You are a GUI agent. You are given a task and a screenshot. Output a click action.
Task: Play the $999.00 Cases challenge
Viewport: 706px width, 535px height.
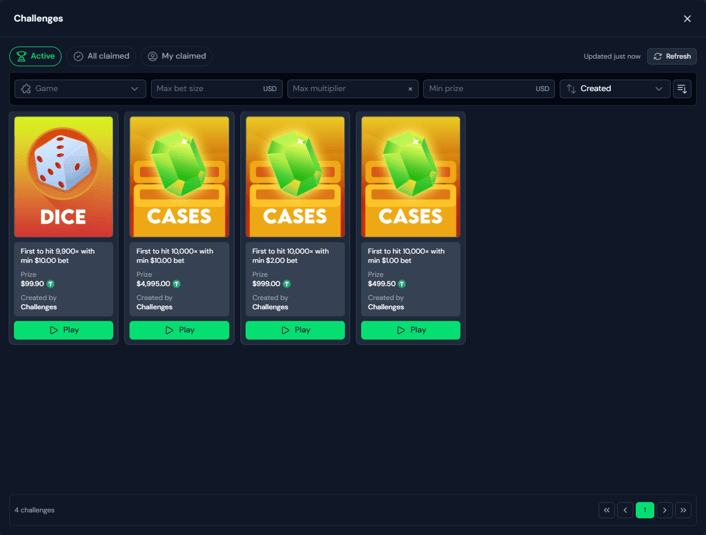295,330
